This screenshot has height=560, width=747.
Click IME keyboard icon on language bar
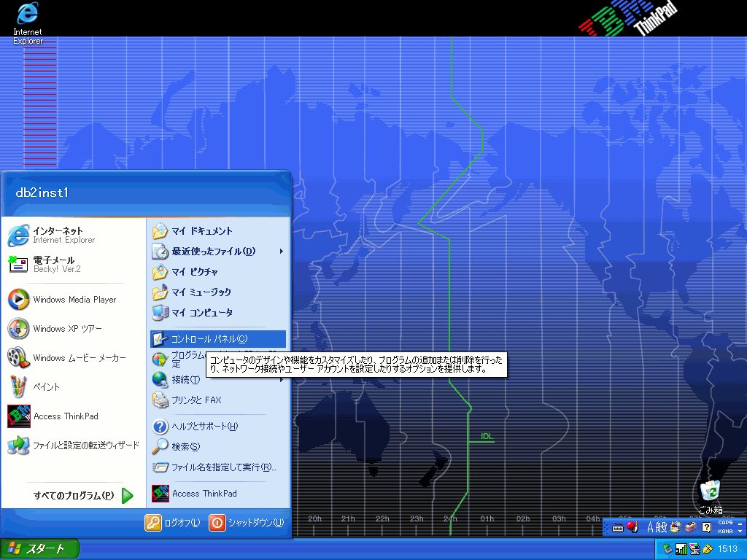[x=617, y=527]
